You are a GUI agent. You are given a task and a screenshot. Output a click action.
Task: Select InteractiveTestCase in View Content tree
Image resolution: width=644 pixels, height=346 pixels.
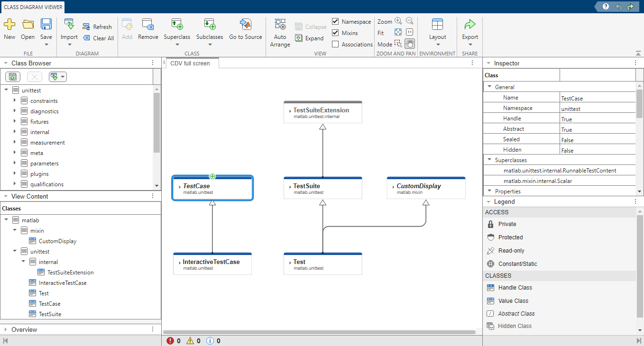63,283
